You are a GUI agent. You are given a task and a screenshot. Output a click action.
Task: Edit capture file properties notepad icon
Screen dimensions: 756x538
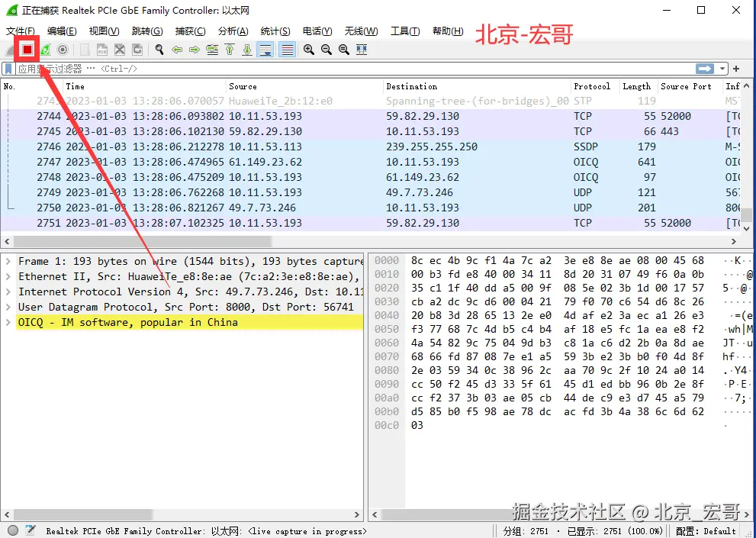point(31,530)
